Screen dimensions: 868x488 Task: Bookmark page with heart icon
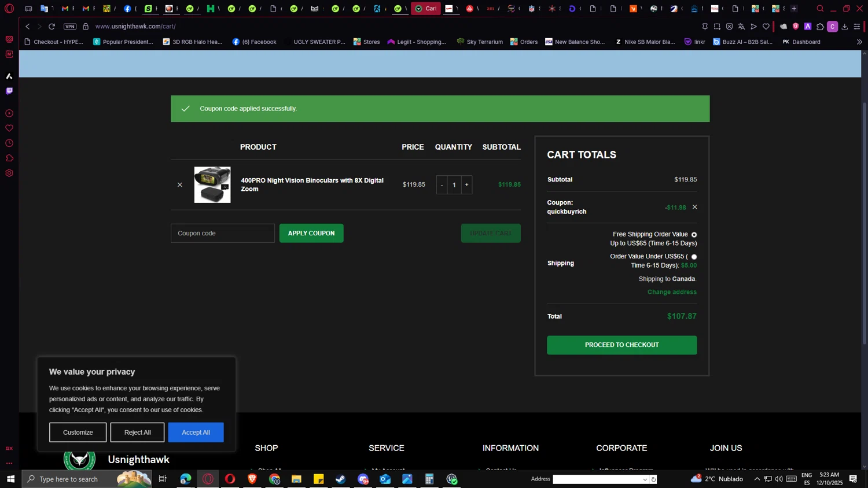766,27
